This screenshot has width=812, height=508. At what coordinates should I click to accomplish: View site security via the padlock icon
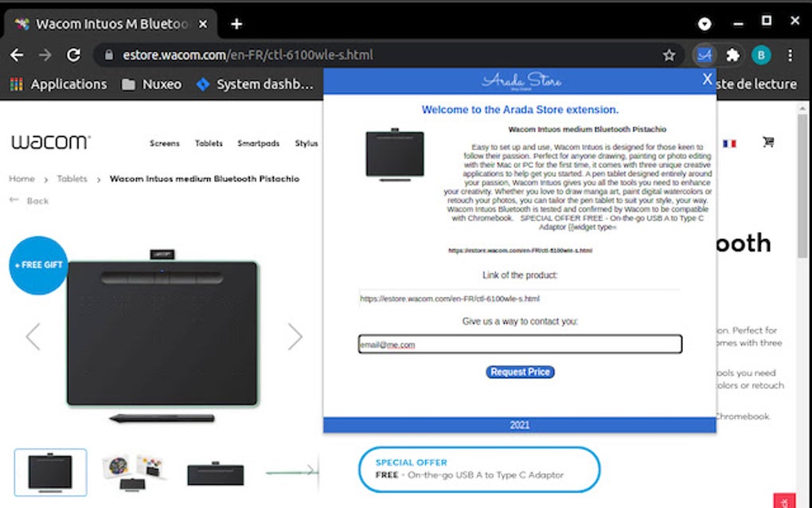(x=107, y=57)
